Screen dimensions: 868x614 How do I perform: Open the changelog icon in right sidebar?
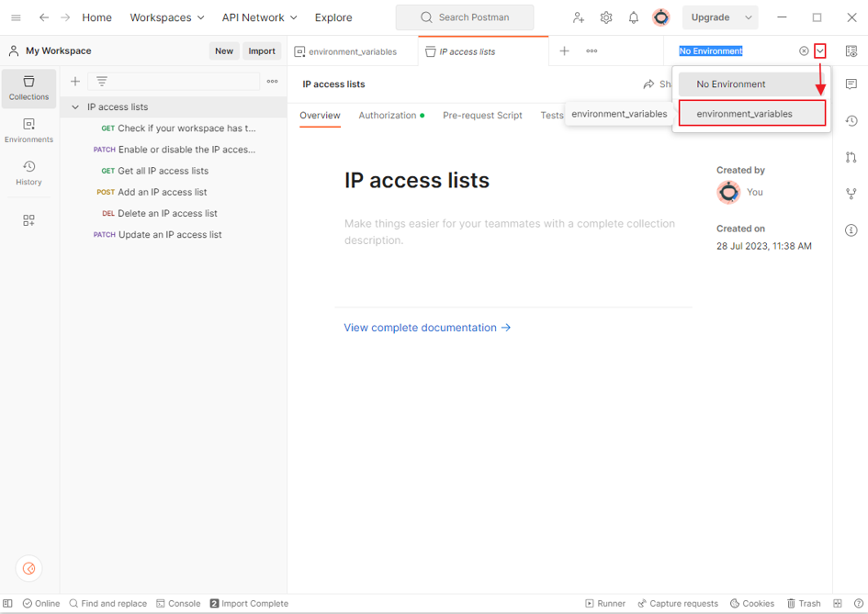(x=851, y=120)
